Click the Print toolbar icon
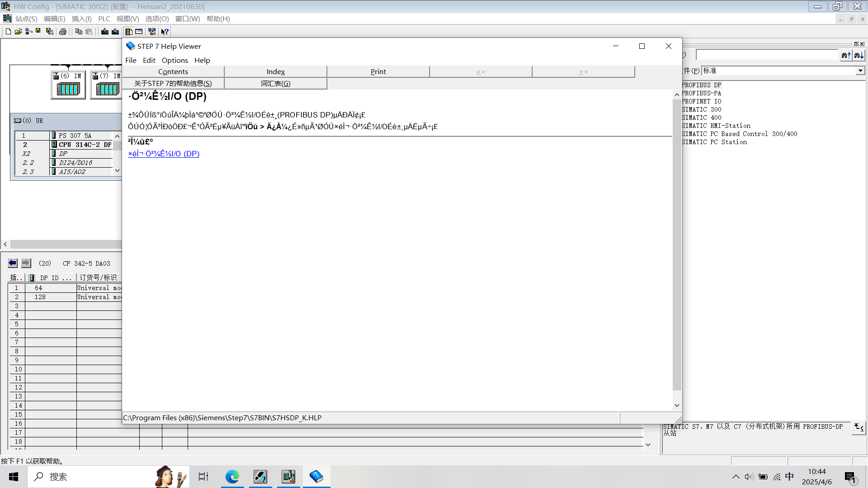The image size is (868, 488). (x=63, y=32)
